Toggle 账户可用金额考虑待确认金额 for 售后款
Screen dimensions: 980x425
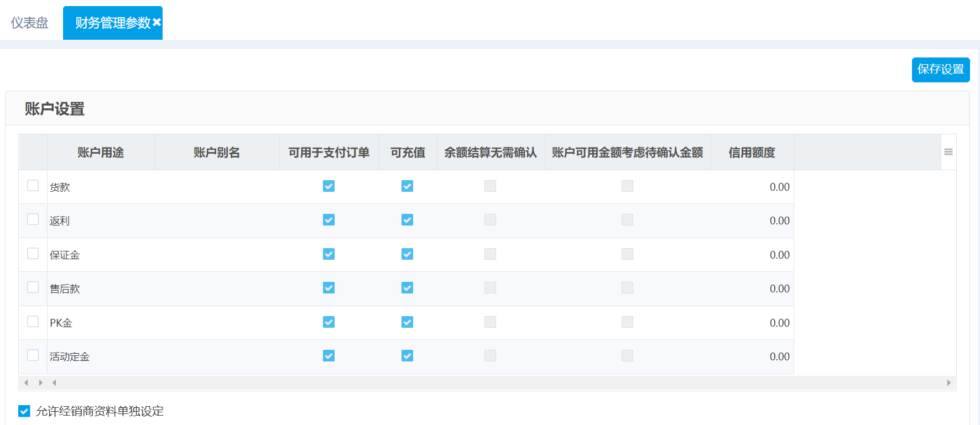[628, 288]
